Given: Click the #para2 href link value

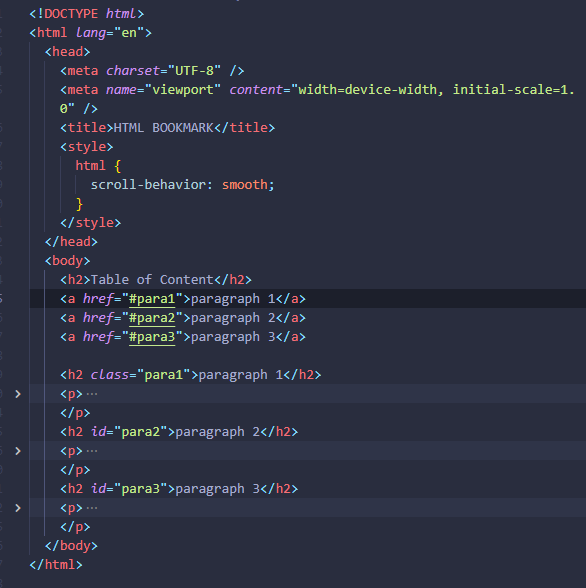Looking at the screenshot, I should (x=152, y=318).
